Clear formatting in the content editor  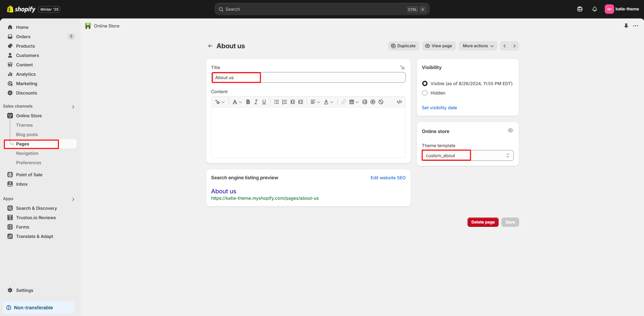pyautogui.click(x=381, y=102)
